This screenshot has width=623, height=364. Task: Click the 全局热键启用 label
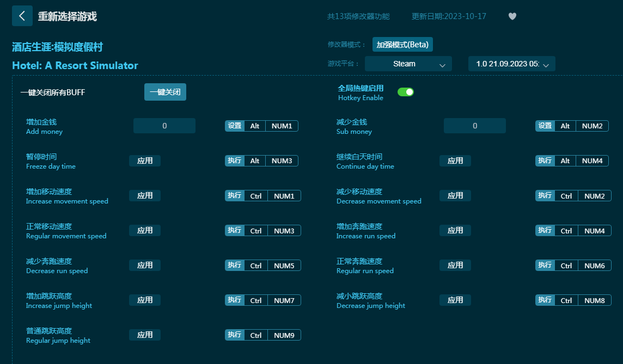pos(361,88)
